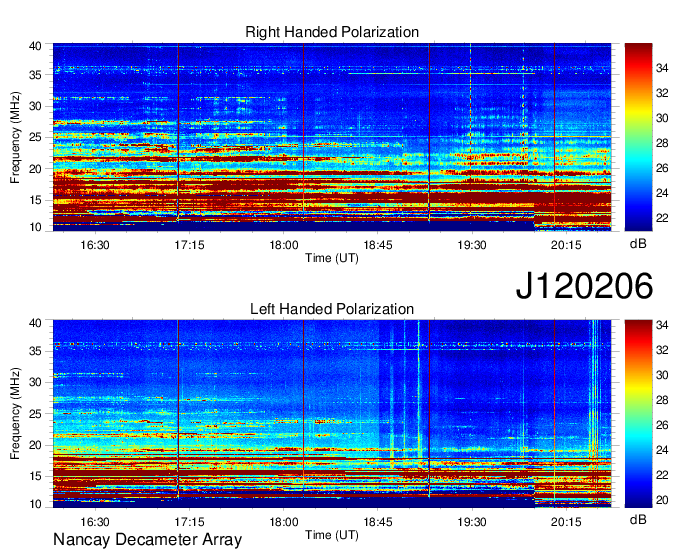Image resolution: width=680 pixels, height=552 pixels.
Task: Click the top plot's 18:00 time tick label
Action: click(x=284, y=245)
